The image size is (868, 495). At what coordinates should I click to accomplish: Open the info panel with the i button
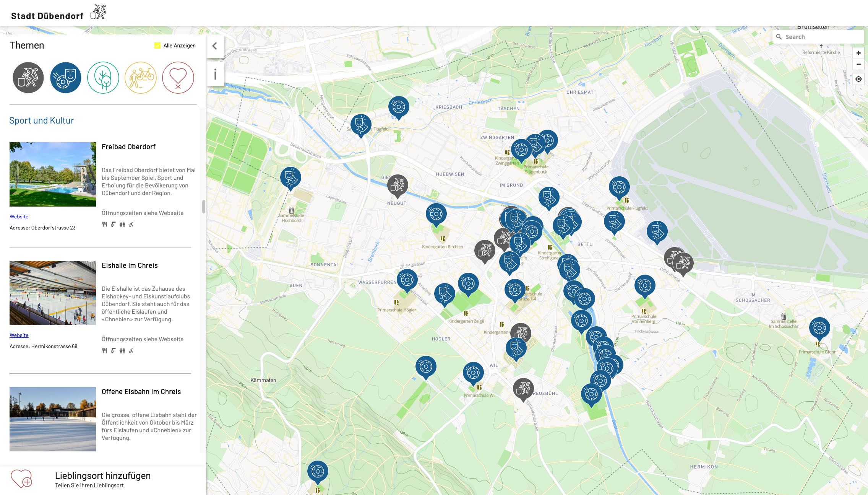215,74
